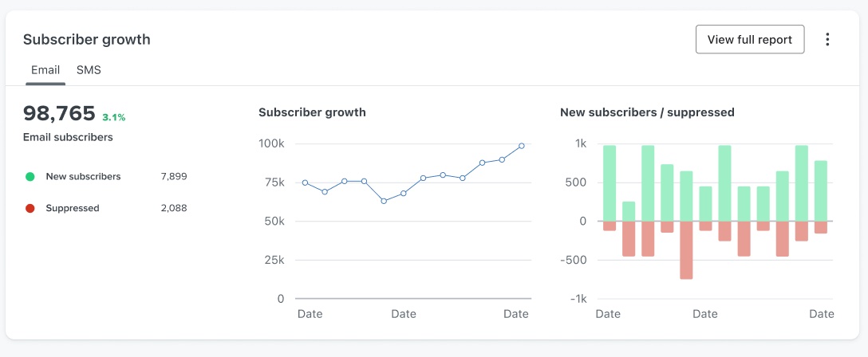Click the tallest red suppressed bar

click(686, 249)
